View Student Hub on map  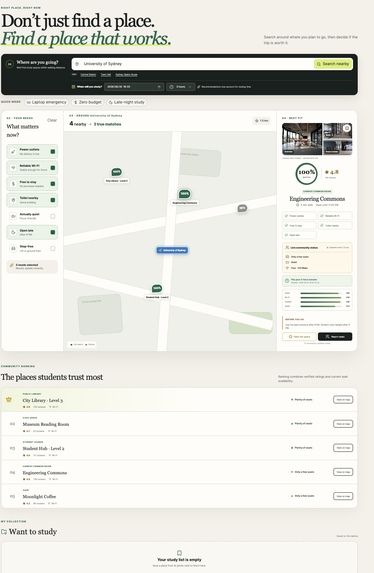pos(343,448)
